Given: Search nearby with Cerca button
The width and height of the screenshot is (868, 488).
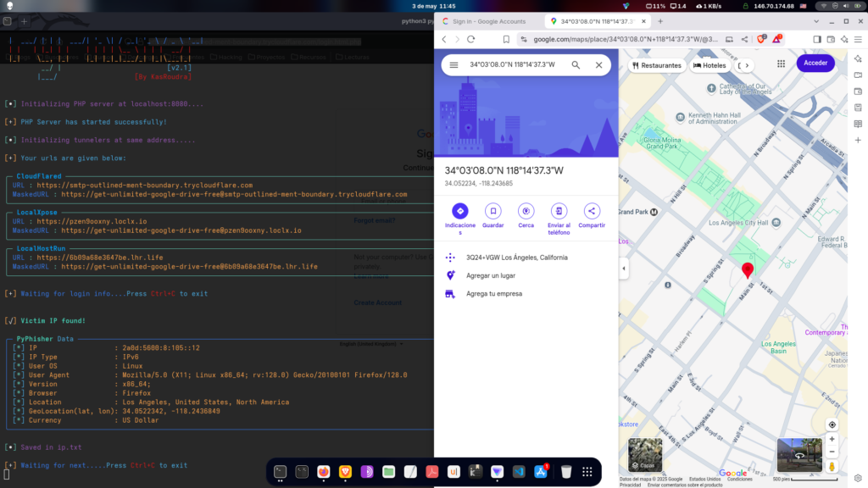Looking at the screenshot, I should [x=526, y=211].
